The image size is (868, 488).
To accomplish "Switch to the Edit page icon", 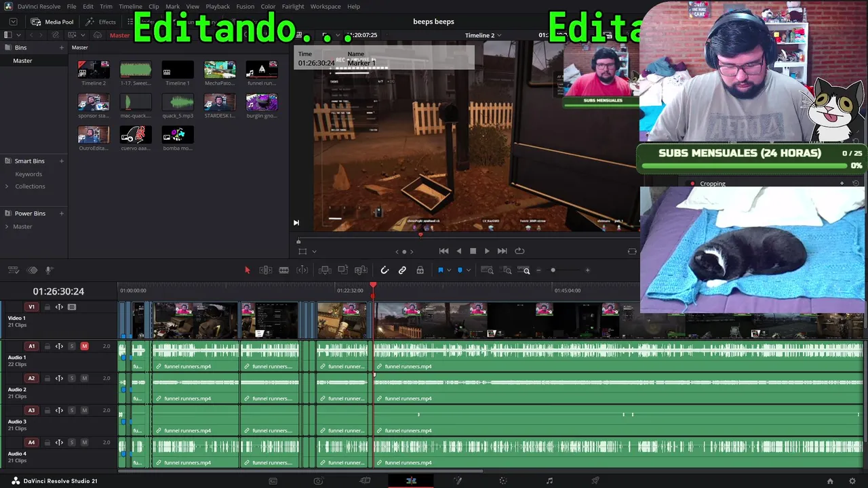I will pos(411,481).
